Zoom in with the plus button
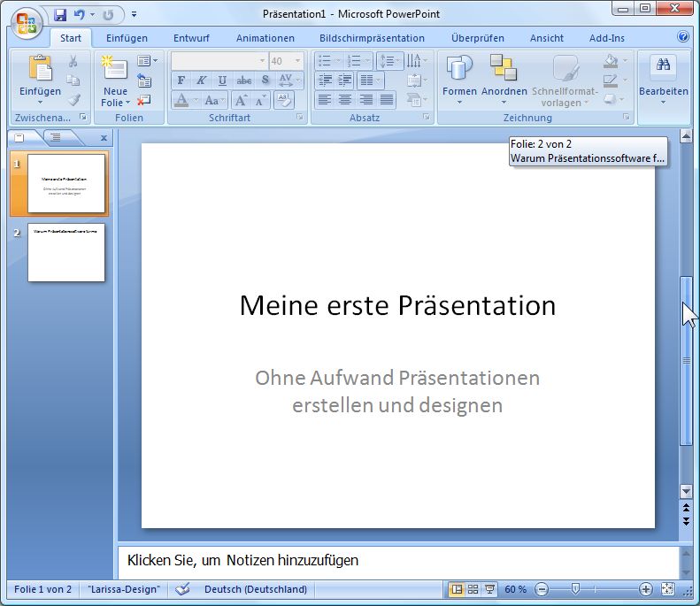 pyautogui.click(x=645, y=589)
